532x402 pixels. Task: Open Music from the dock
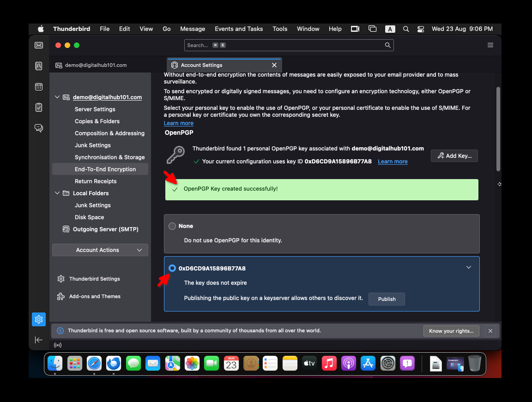[329, 364]
